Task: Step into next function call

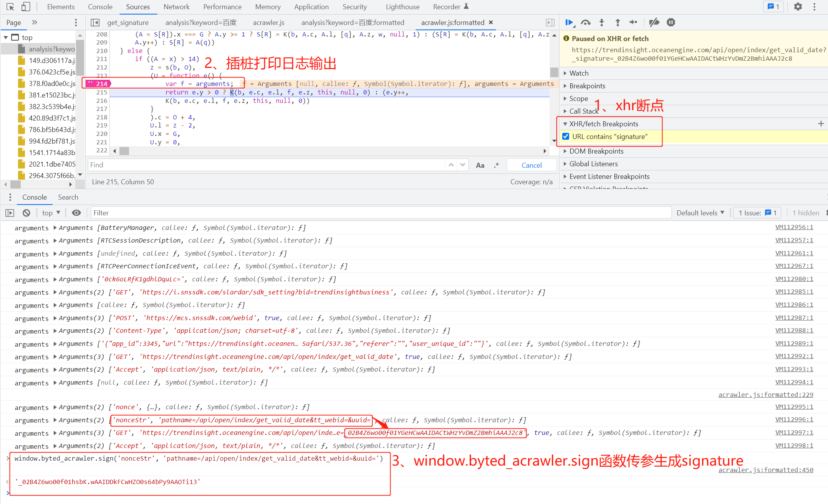Action: coord(602,22)
